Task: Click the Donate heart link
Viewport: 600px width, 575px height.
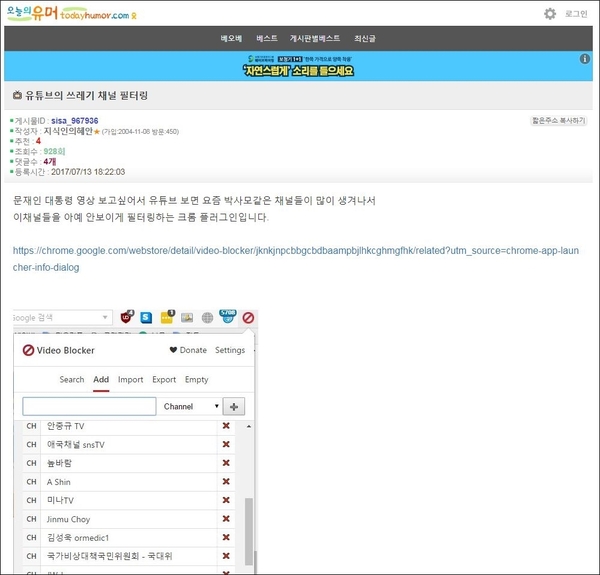Action: click(188, 350)
